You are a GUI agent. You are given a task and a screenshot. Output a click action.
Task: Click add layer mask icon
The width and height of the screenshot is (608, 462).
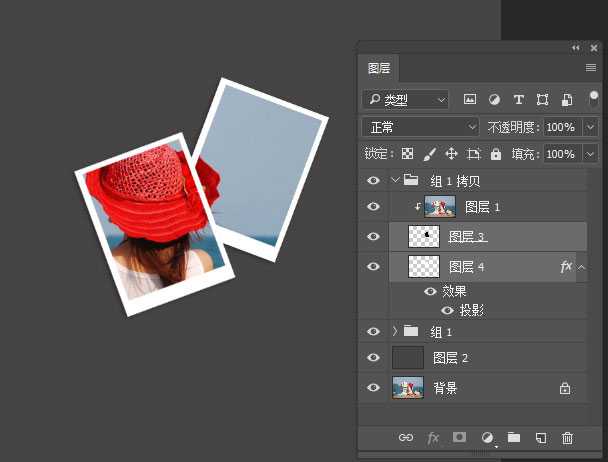coord(460,437)
